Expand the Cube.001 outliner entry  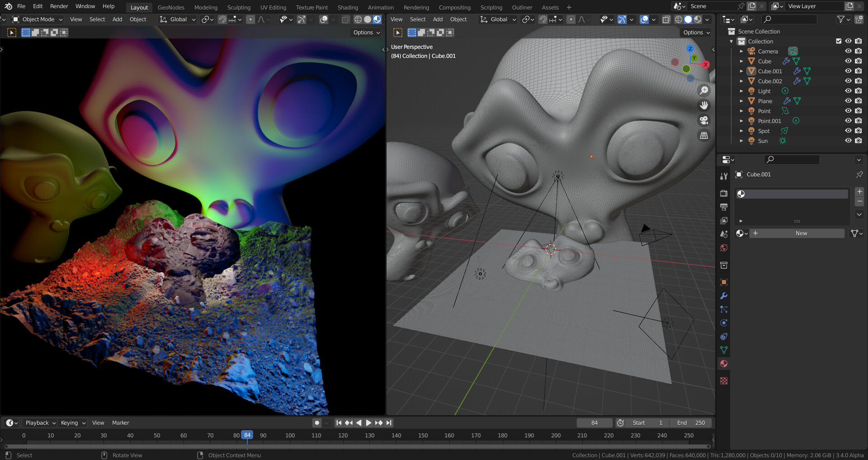click(x=741, y=71)
